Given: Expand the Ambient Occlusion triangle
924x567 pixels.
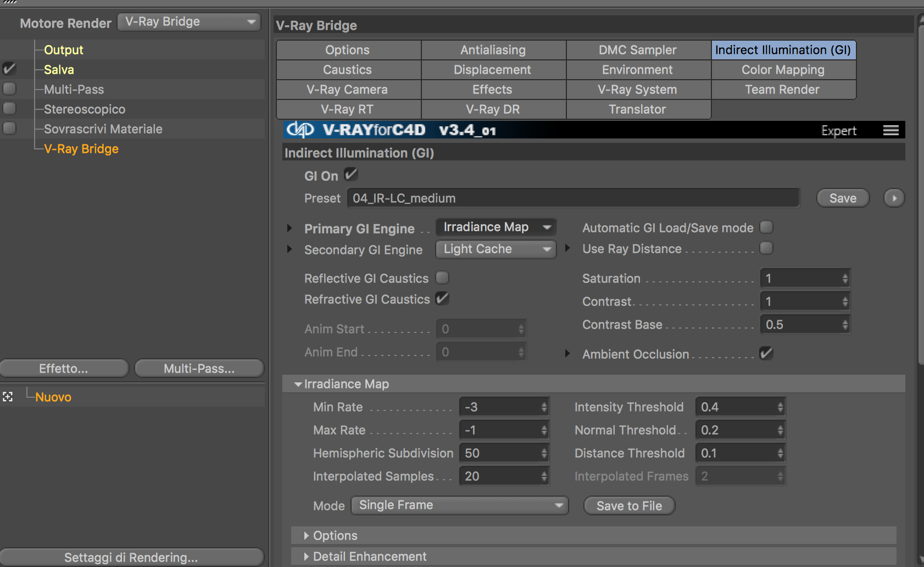Looking at the screenshot, I should [x=567, y=353].
